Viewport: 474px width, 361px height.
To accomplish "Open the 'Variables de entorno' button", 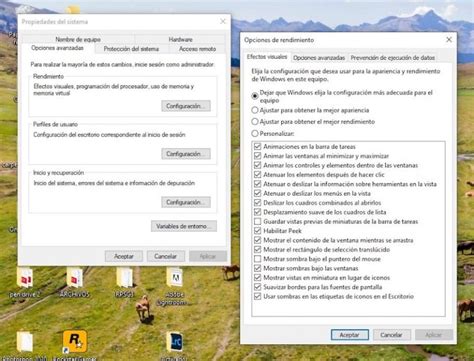I will tap(184, 226).
